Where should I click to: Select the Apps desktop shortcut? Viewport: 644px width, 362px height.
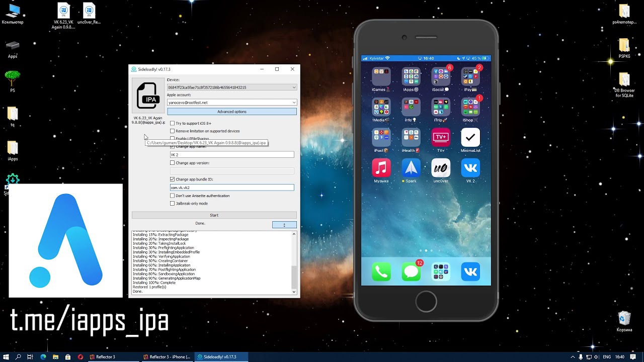click(13, 49)
